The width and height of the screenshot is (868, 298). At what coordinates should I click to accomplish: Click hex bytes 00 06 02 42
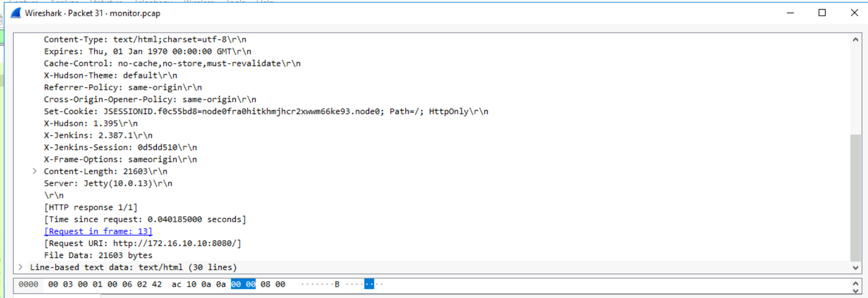(134, 284)
